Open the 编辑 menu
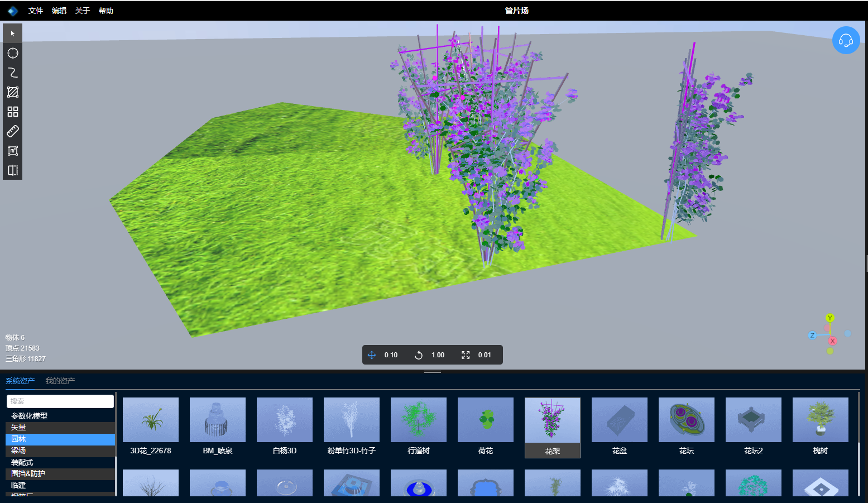 pos(59,11)
